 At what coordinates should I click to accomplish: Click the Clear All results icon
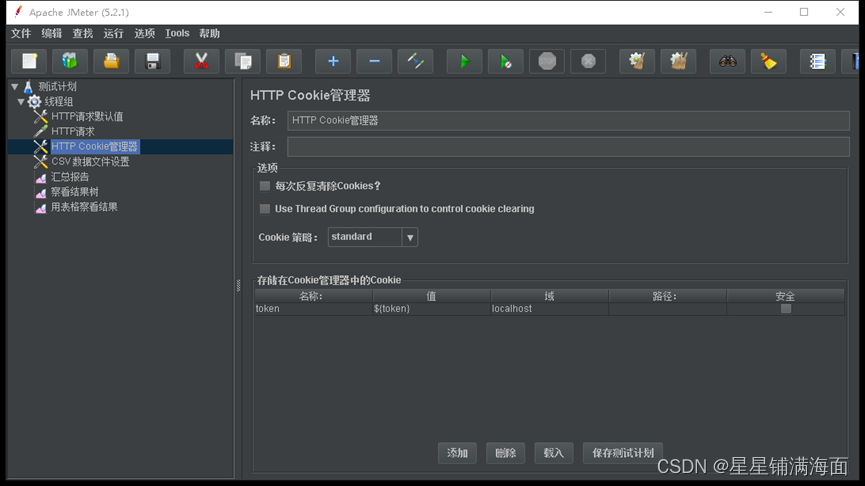coord(678,61)
